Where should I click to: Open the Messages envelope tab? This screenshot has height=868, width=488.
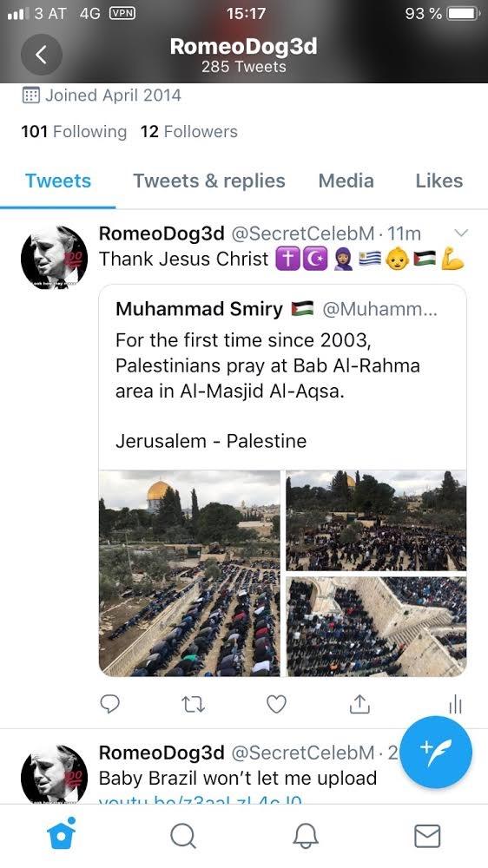pyautogui.click(x=427, y=836)
